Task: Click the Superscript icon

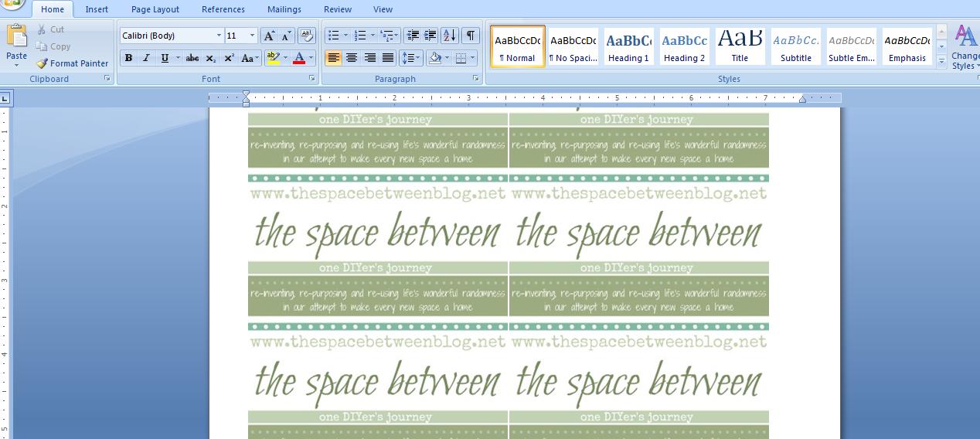Action: (x=230, y=58)
